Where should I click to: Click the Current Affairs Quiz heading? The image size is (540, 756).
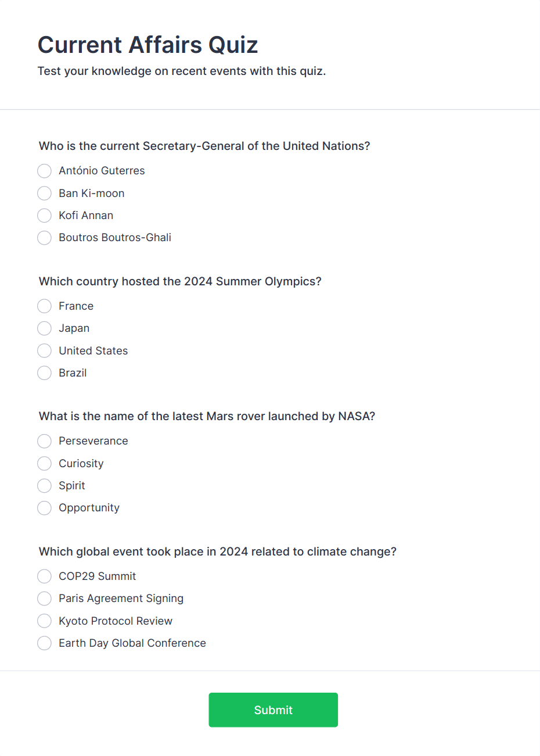click(148, 45)
